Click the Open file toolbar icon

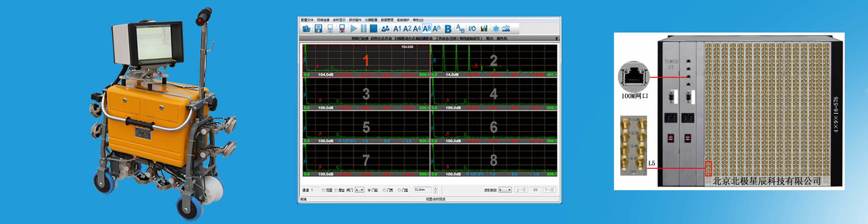pos(306,29)
